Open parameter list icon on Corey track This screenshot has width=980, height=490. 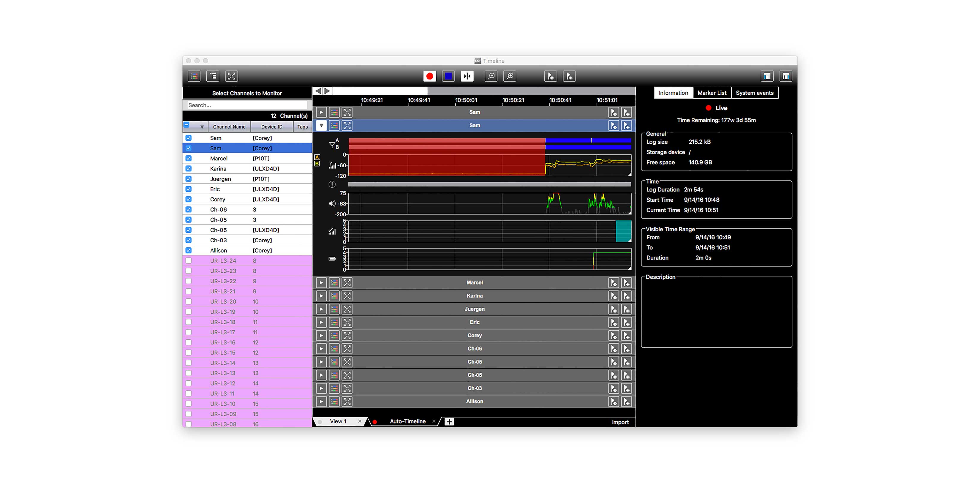(334, 336)
